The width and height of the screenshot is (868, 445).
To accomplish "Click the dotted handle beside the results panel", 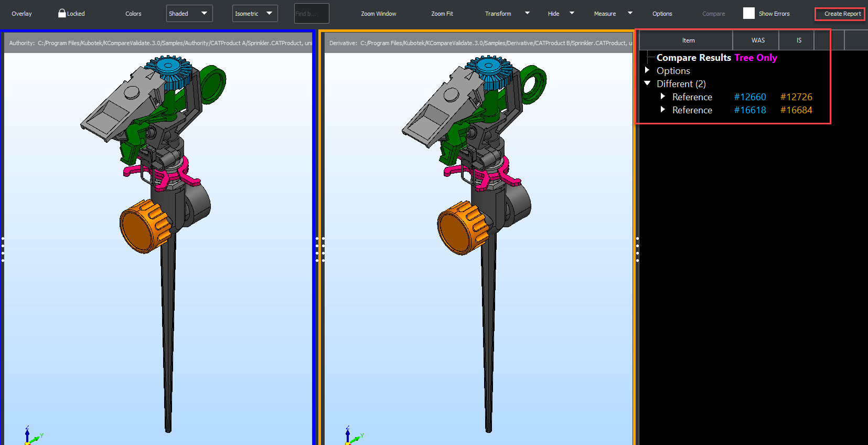I will click(x=637, y=249).
